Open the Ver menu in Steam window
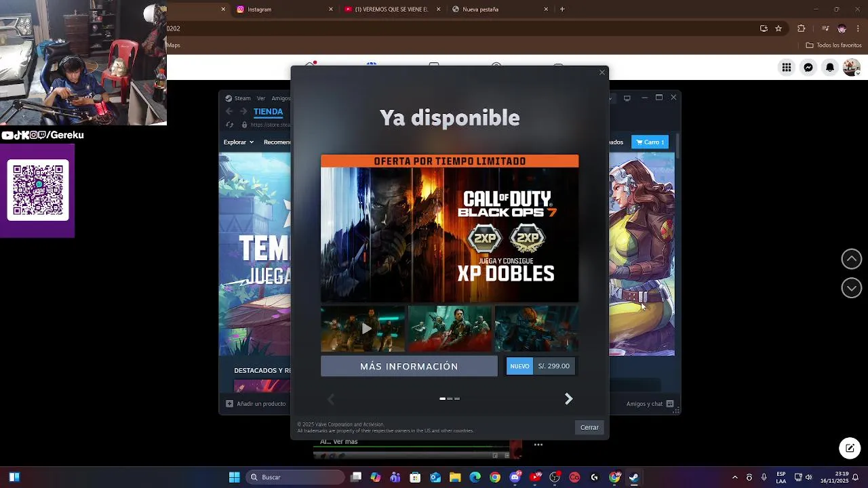868x488 pixels. (x=261, y=98)
